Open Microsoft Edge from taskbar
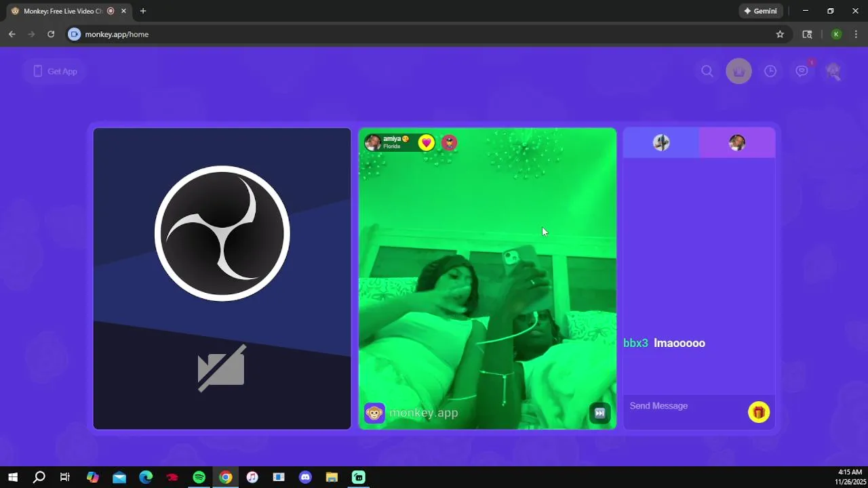 [146, 477]
